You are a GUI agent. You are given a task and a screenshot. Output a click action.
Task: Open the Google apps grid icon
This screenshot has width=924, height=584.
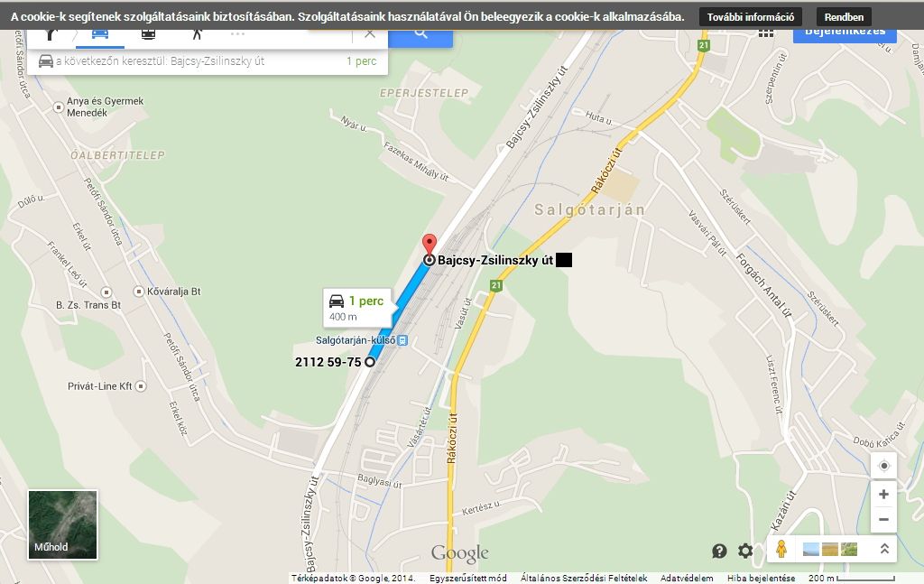pos(766,33)
